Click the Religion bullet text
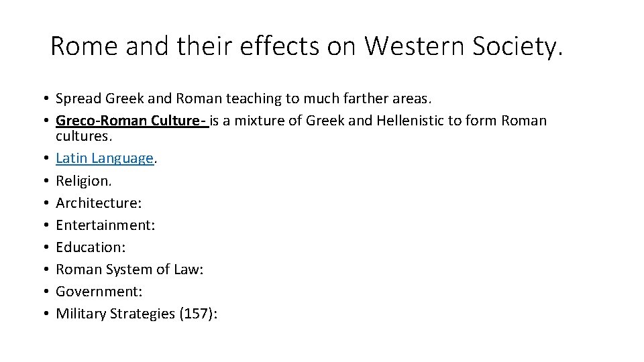 pyautogui.click(x=83, y=180)
